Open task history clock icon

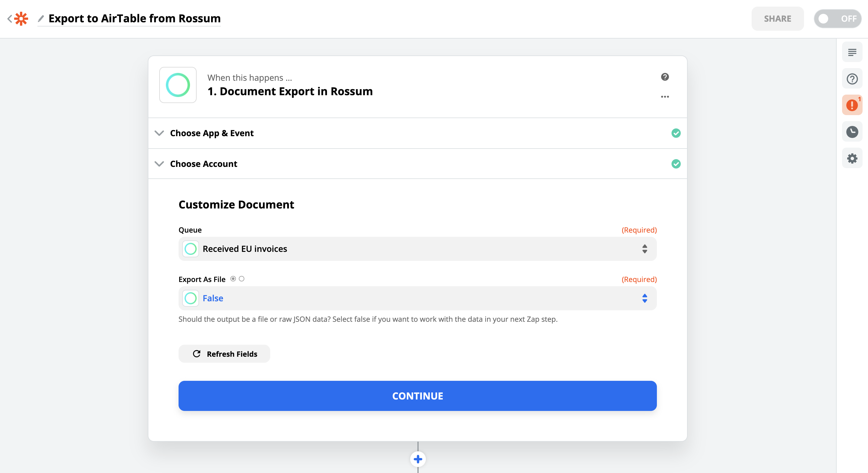coord(852,132)
